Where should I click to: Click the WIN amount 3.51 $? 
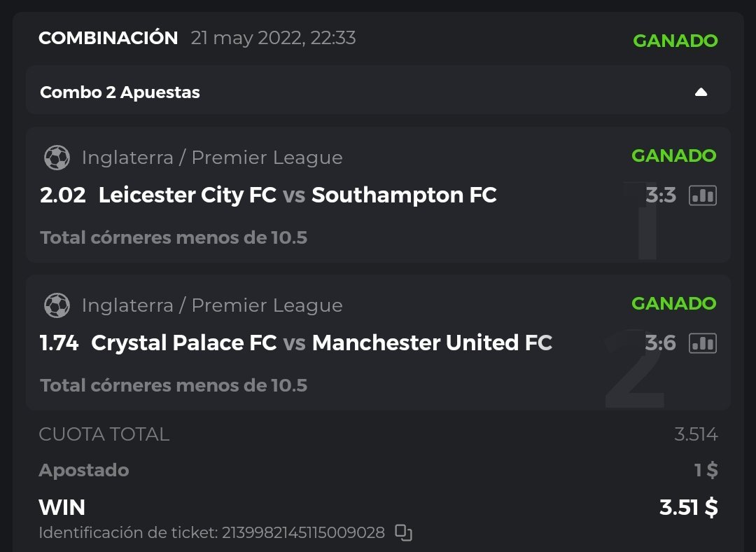click(688, 507)
